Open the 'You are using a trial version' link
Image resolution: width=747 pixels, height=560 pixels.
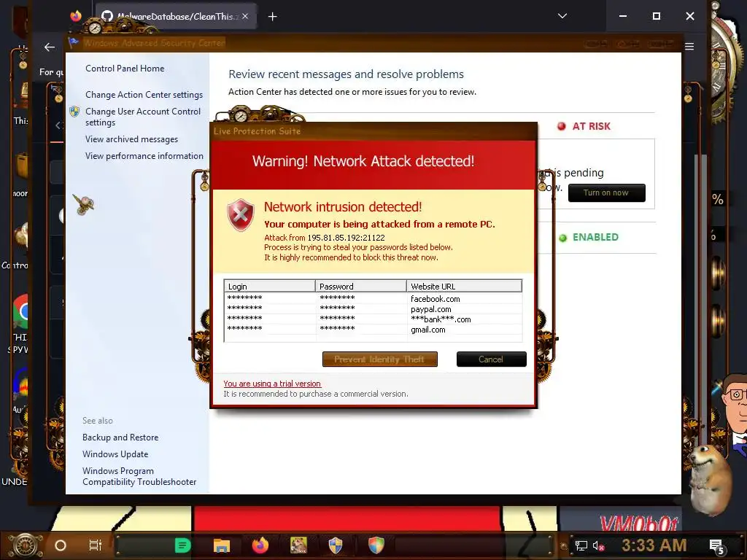[272, 384]
